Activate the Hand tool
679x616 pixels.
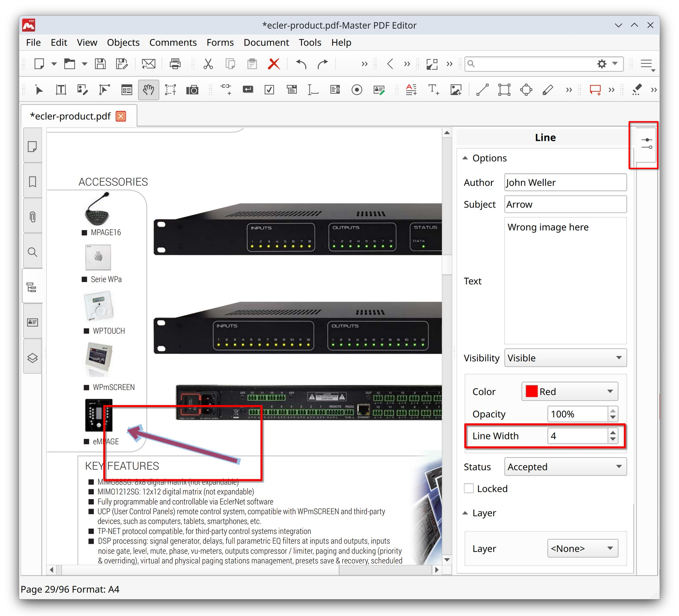148,90
